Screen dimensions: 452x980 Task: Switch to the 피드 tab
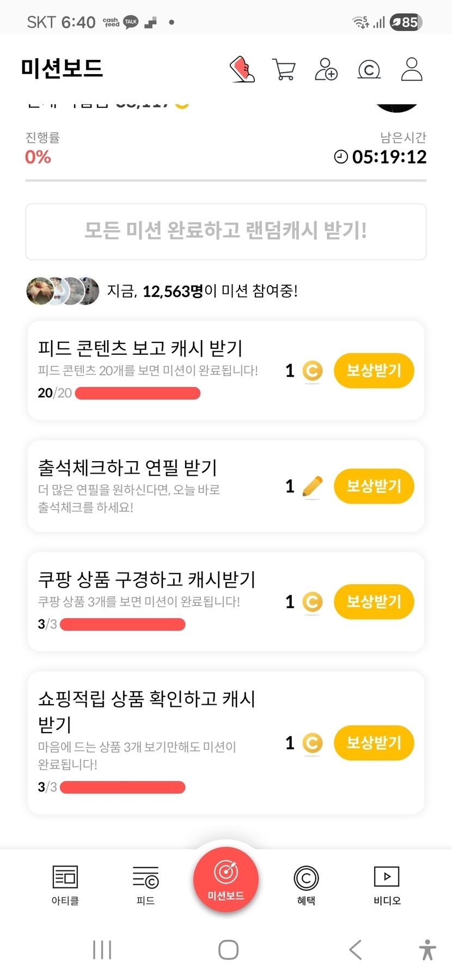(x=145, y=885)
